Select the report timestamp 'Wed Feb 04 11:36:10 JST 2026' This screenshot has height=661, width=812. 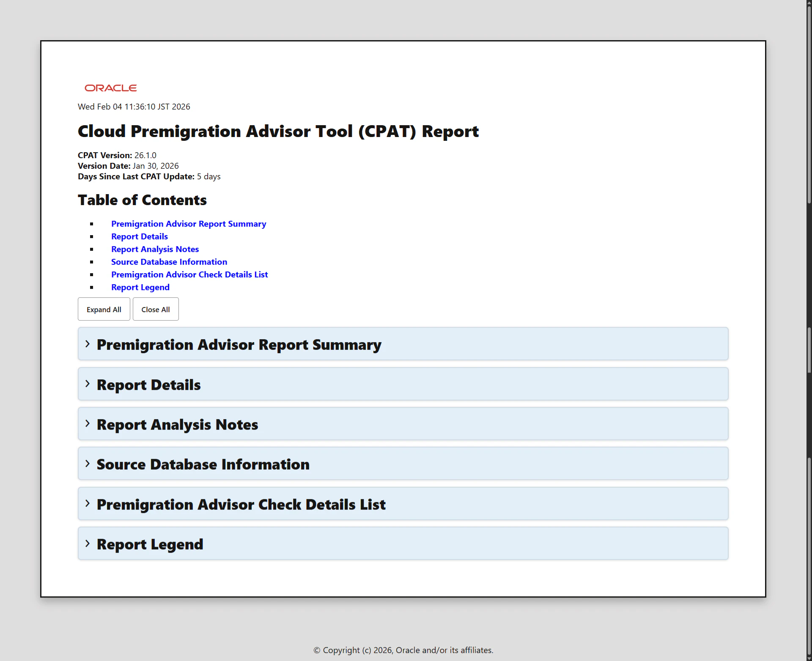tap(134, 107)
